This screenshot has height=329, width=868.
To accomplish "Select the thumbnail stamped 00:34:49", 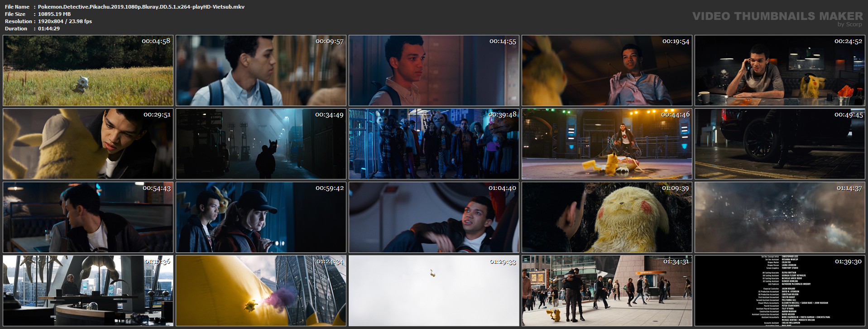I will (261, 144).
